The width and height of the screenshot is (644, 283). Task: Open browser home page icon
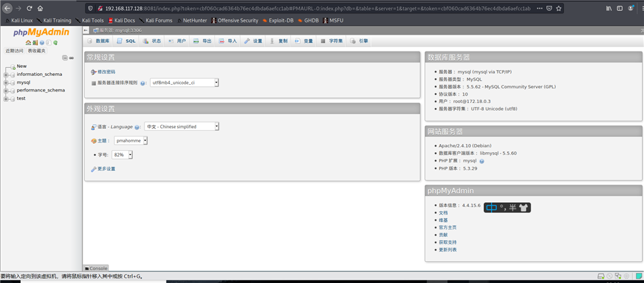tap(40, 8)
